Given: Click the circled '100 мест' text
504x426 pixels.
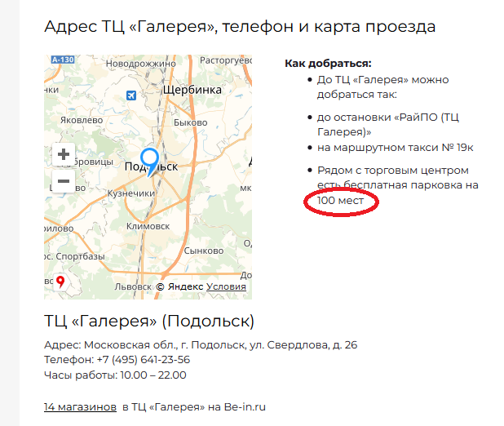Looking at the screenshot, I should (x=340, y=201).
